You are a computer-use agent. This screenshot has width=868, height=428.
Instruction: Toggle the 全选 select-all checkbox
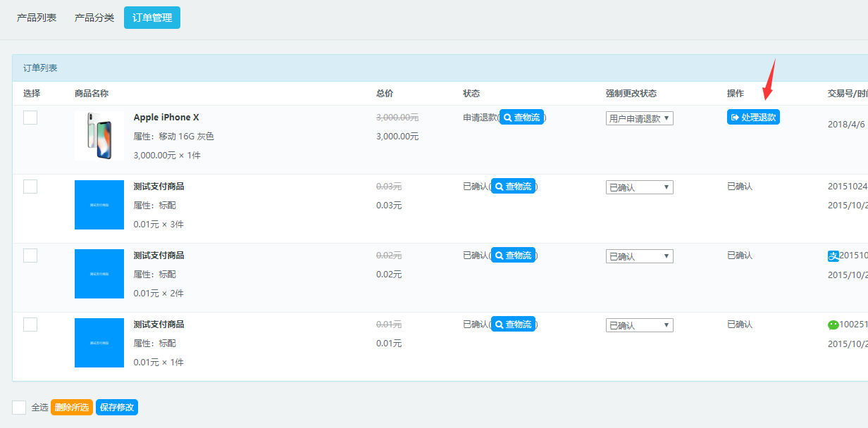point(19,408)
